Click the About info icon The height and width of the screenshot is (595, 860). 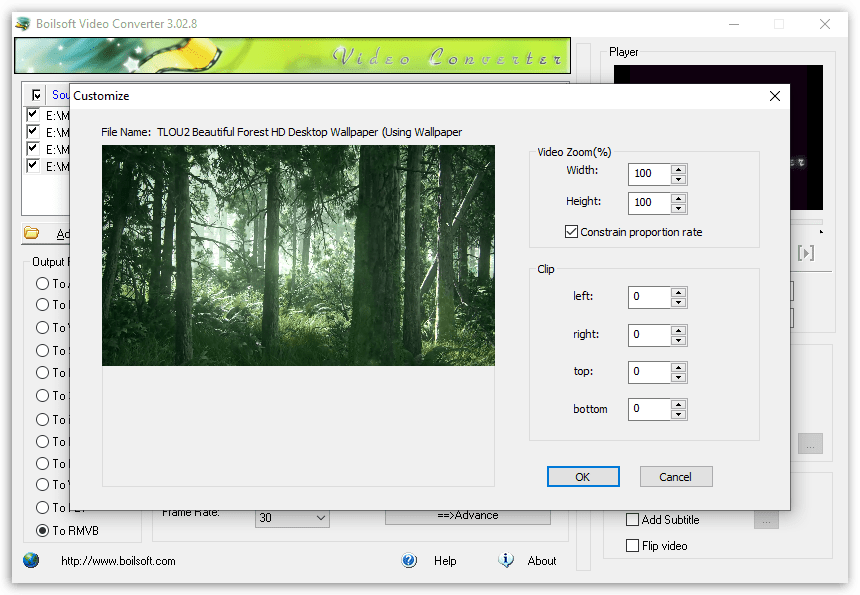[x=506, y=561]
